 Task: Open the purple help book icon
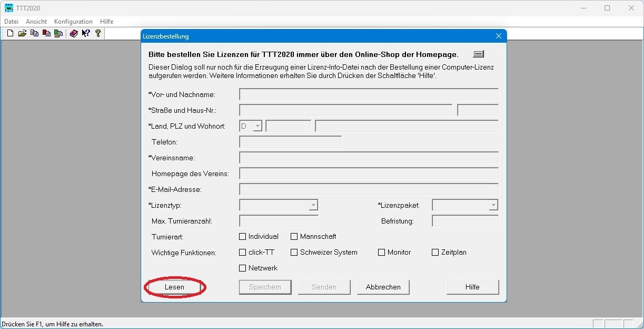point(74,33)
